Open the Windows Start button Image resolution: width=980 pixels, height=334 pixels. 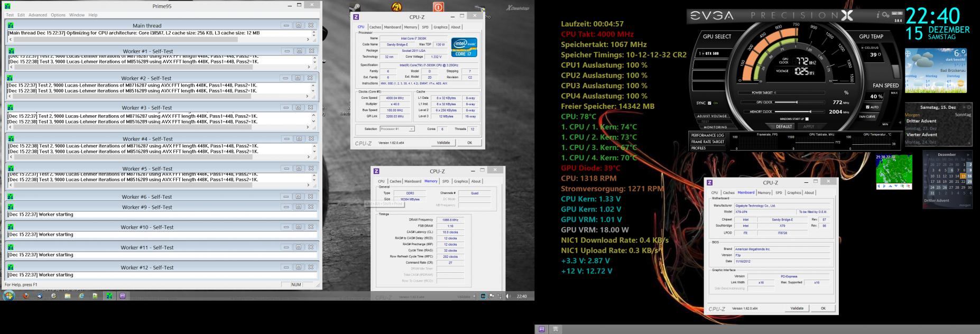pyautogui.click(x=8, y=296)
